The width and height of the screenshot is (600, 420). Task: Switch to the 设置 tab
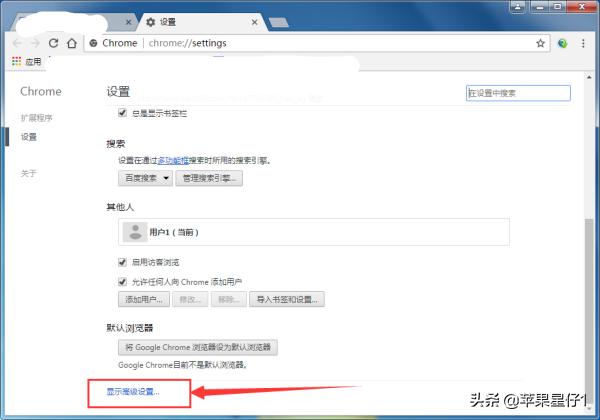pyautogui.click(x=200, y=22)
